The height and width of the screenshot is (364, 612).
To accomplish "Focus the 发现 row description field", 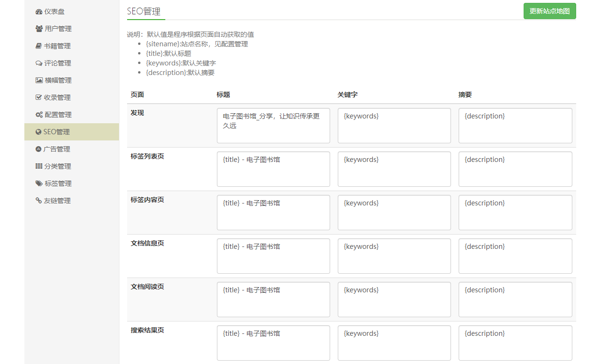I will point(515,126).
